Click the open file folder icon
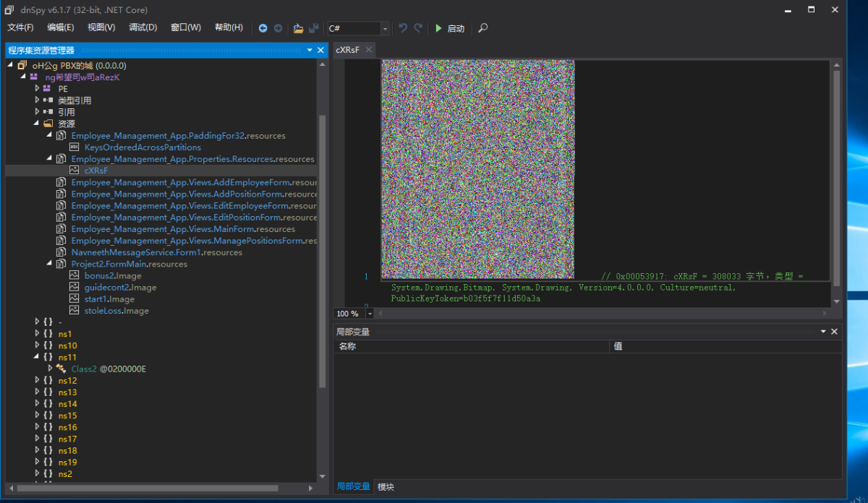 tap(298, 28)
